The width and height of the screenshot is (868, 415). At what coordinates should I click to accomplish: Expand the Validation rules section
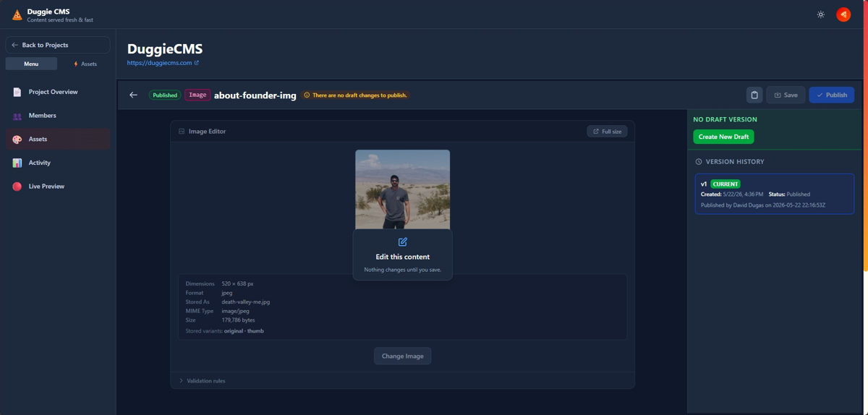tap(403, 380)
